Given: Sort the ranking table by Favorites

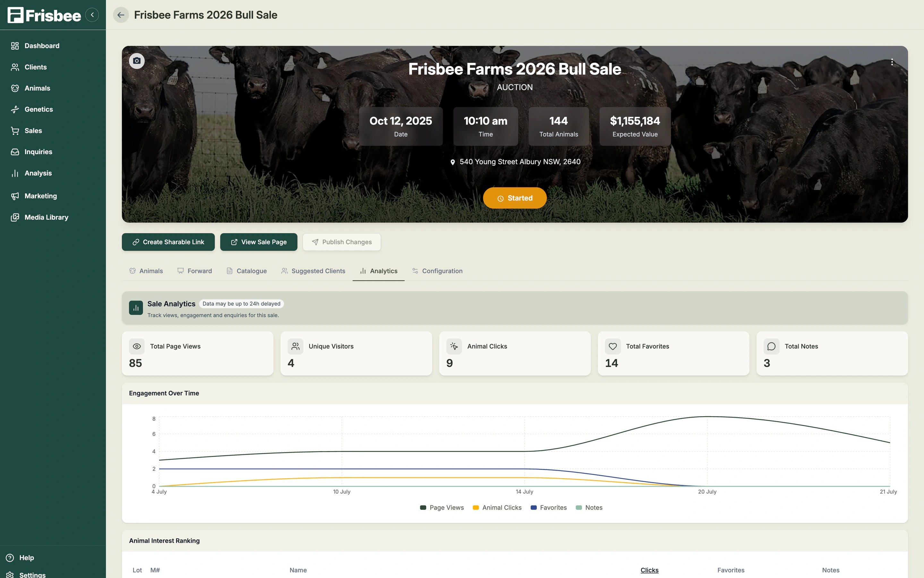Looking at the screenshot, I should [731, 570].
